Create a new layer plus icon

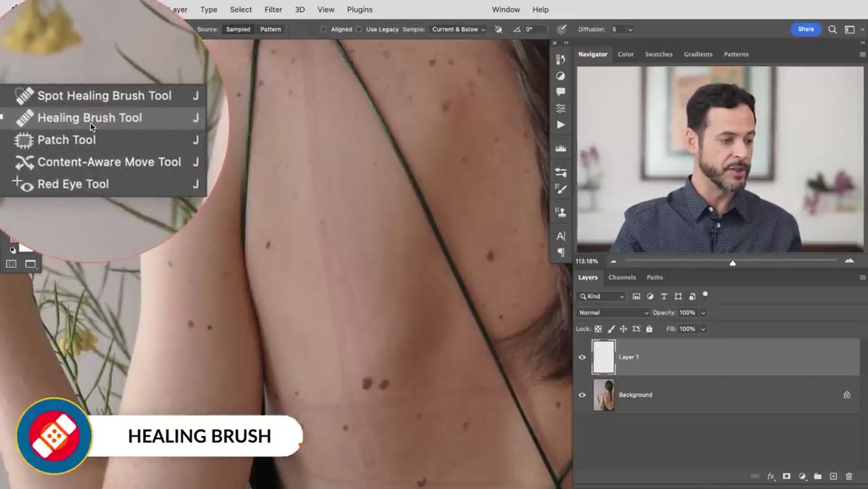tap(833, 477)
